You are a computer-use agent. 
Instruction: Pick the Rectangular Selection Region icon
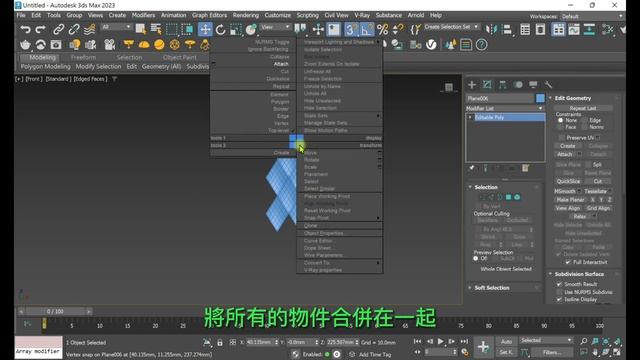pos(172,29)
